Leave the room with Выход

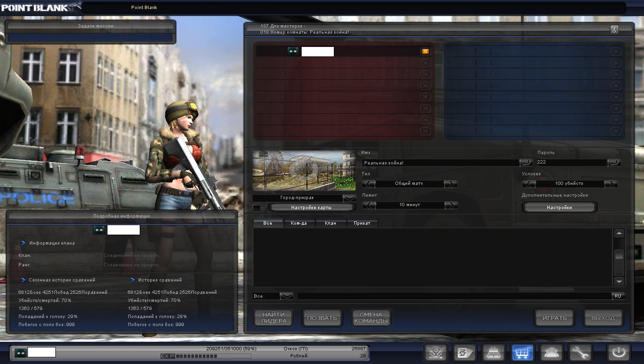pos(603,318)
